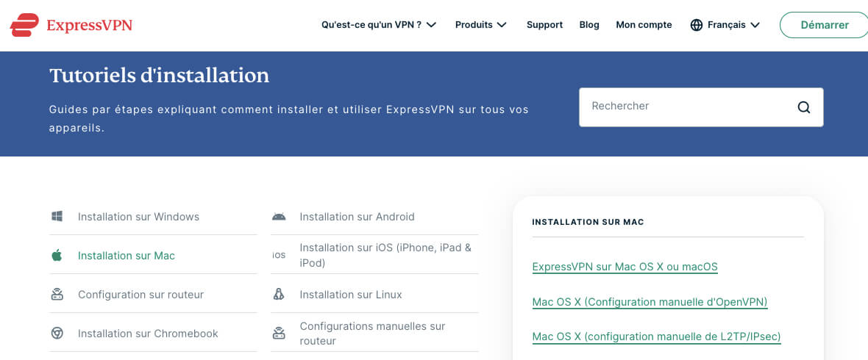
Task: Click the Linux penguin icon
Action: click(x=279, y=294)
